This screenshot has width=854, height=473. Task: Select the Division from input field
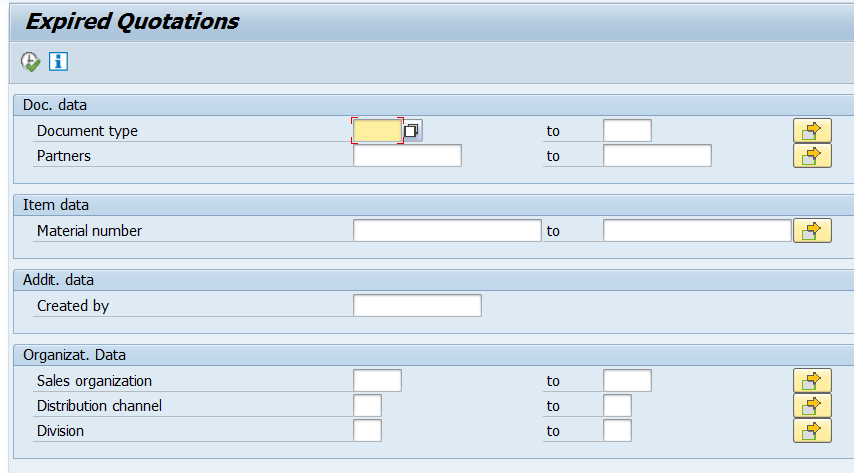[x=367, y=431]
